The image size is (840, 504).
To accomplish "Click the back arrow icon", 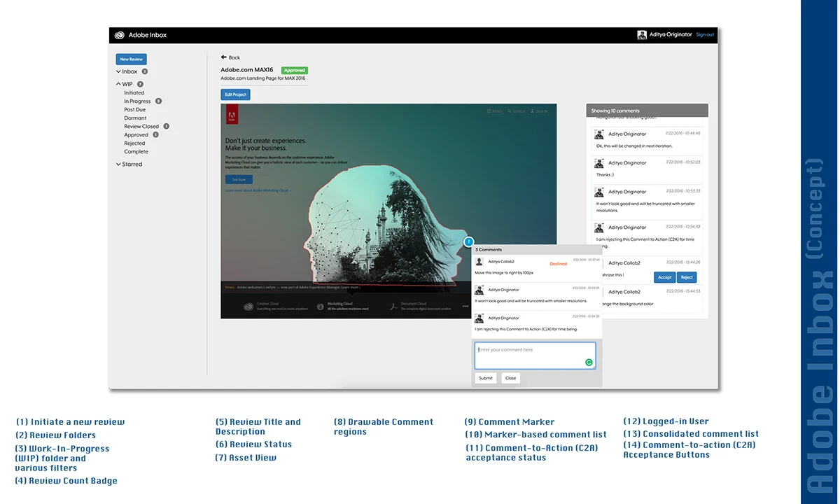I will click(x=224, y=57).
